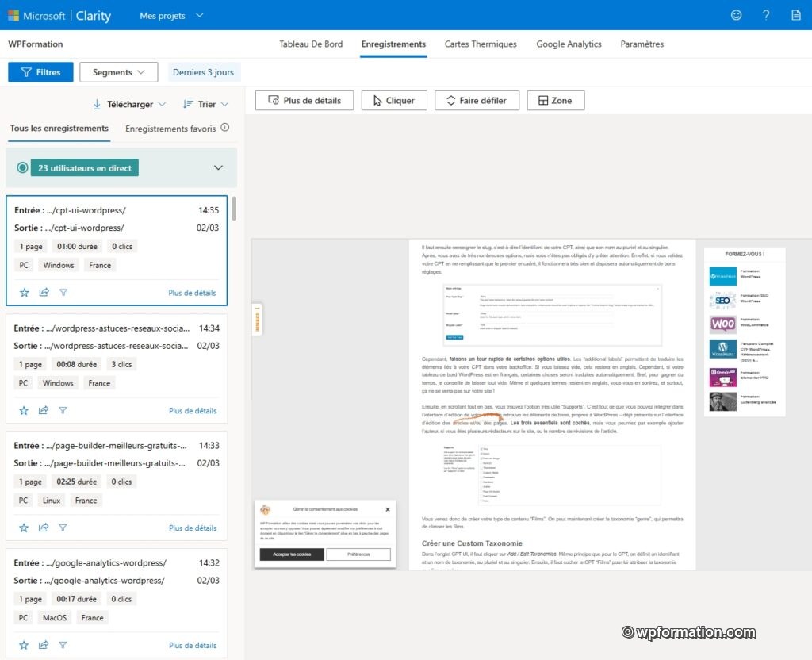Click funnel icon on wordpress-astuces-reseaux-socia recording
This screenshot has width=812, height=660.
(x=63, y=410)
